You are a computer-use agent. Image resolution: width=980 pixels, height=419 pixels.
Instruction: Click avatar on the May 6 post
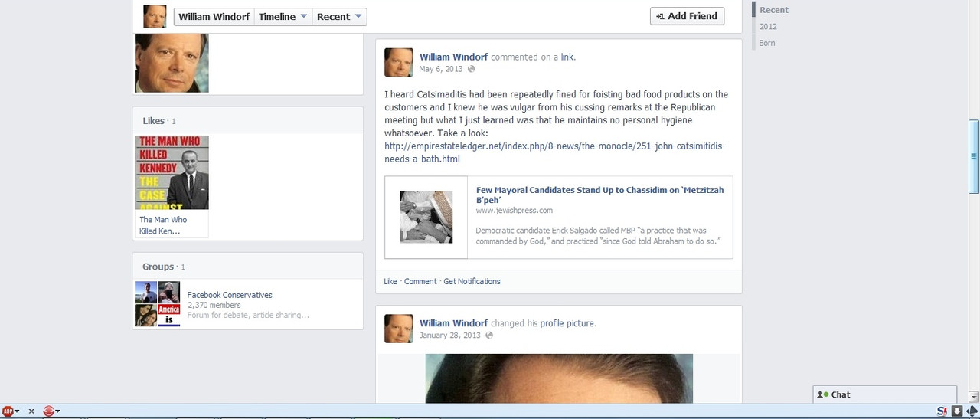click(398, 62)
